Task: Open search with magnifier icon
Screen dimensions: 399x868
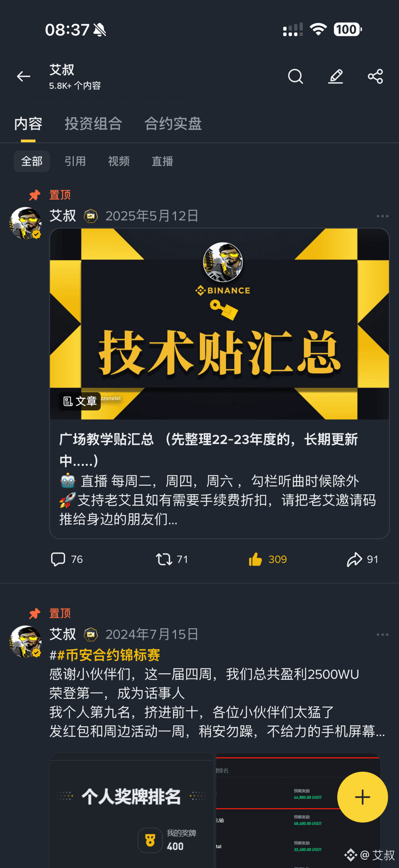Action: pos(295,76)
